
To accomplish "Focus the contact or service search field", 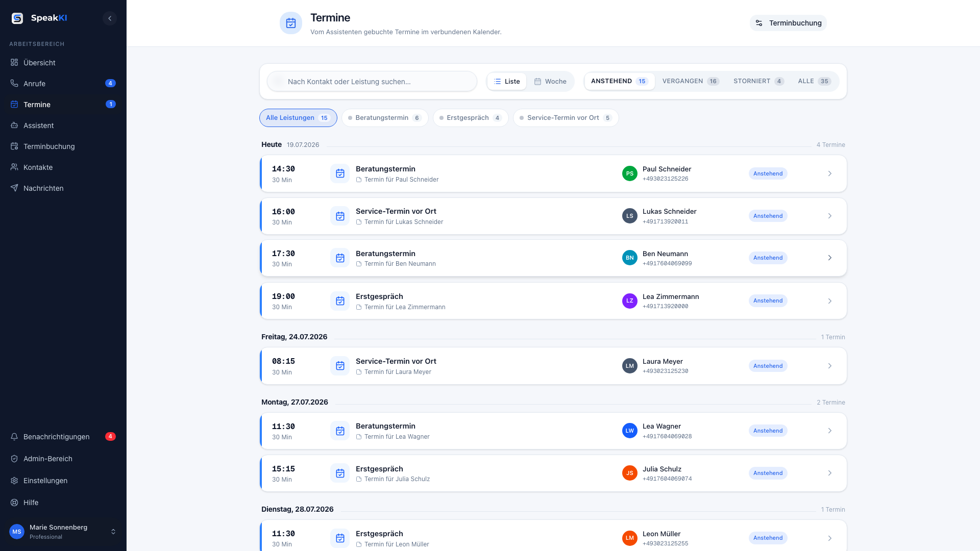I will pyautogui.click(x=372, y=82).
